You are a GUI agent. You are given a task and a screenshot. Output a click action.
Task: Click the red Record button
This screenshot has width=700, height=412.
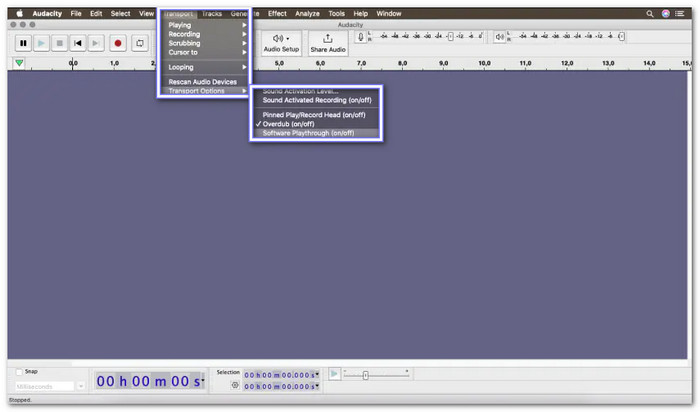click(118, 43)
